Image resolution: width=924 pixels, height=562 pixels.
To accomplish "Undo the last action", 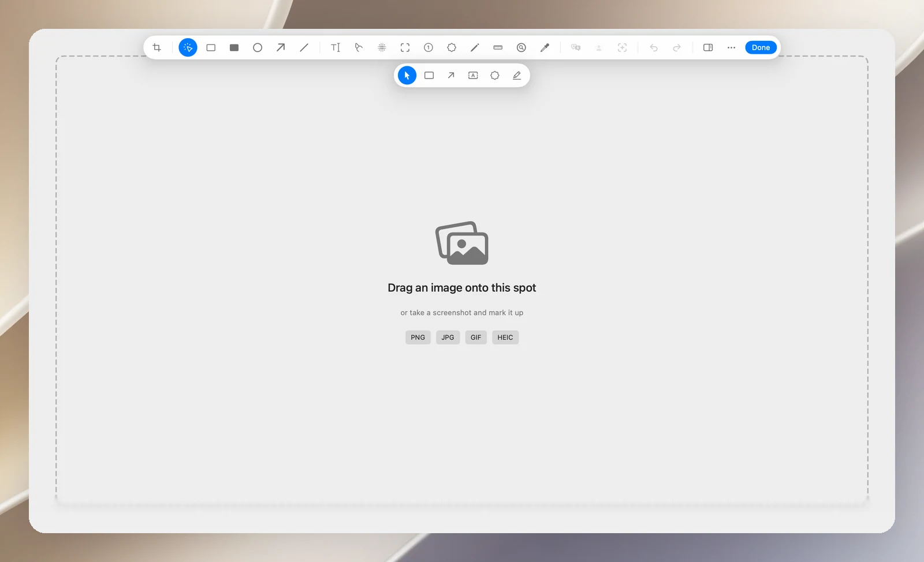I will (x=654, y=47).
